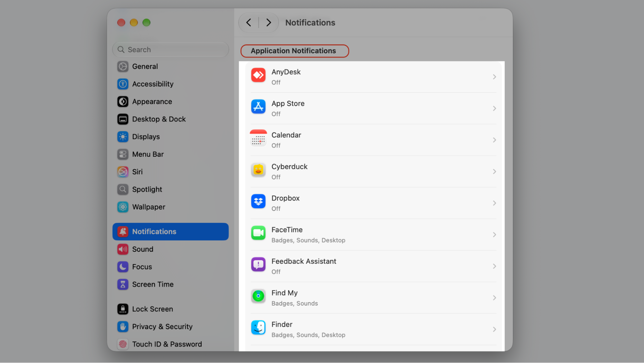Click the Wallpaper flower sidebar icon
The width and height of the screenshot is (644, 363).
tap(123, 207)
